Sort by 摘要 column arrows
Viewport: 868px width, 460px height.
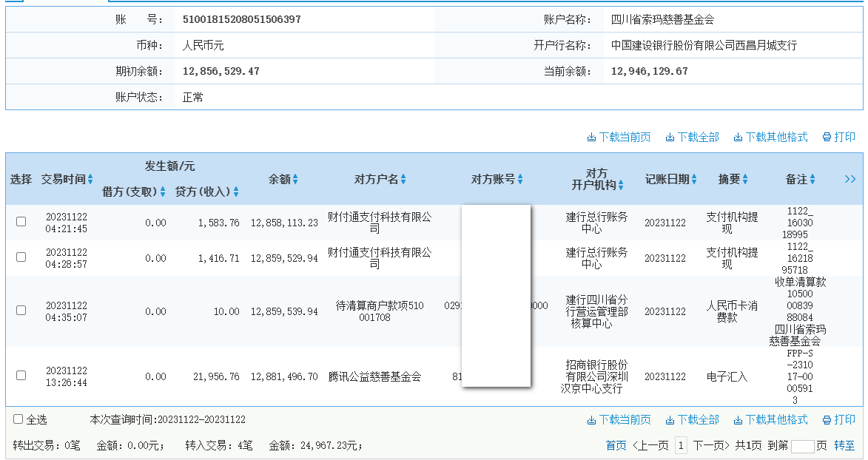point(745,180)
